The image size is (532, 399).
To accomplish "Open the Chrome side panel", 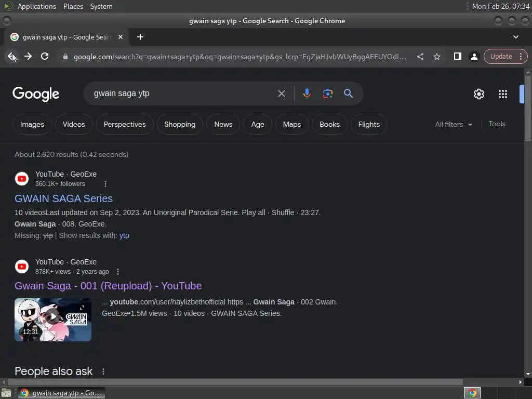I will [x=458, y=56].
